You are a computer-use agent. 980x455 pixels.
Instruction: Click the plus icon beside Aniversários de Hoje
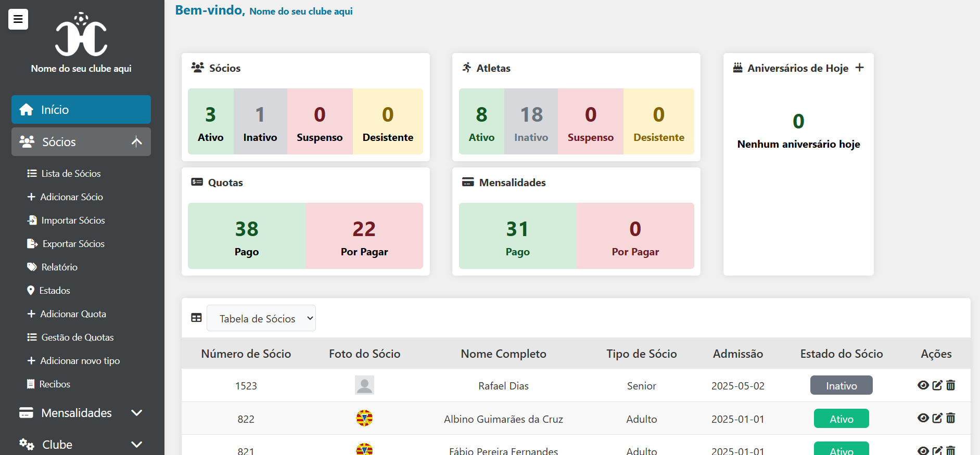pyautogui.click(x=860, y=68)
